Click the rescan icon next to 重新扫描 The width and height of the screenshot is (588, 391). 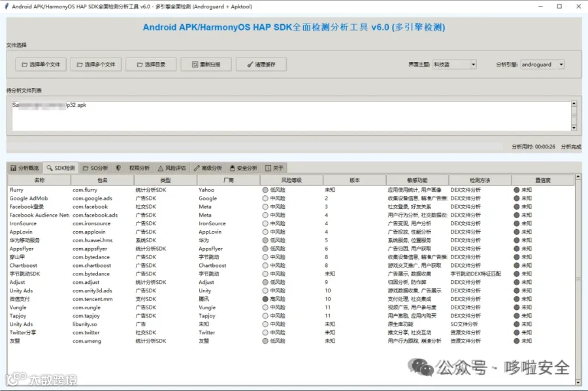[x=195, y=65]
